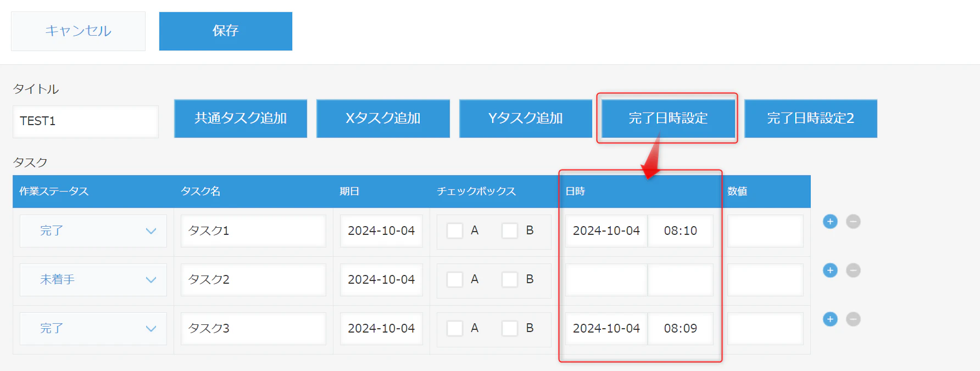Select the 08:10 time field for タスク1
This screenshot has width=980, height=371.
click(681, 231)
